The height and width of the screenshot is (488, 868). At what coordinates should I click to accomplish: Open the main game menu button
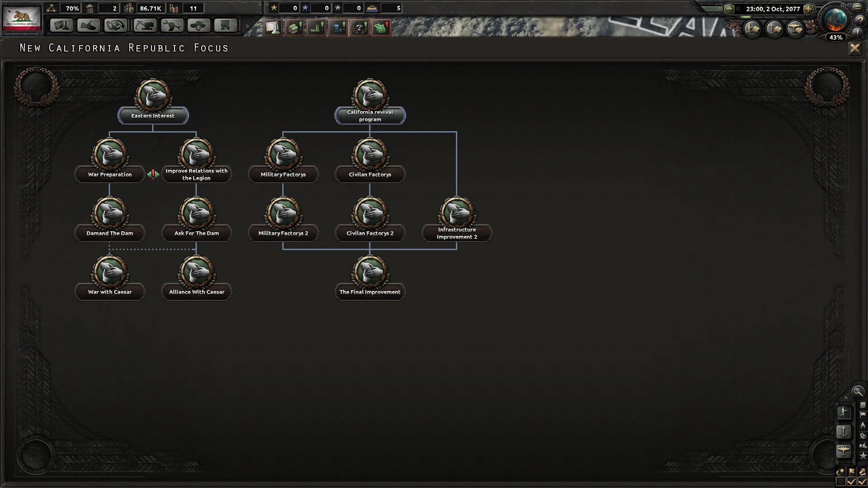point(858,8)
